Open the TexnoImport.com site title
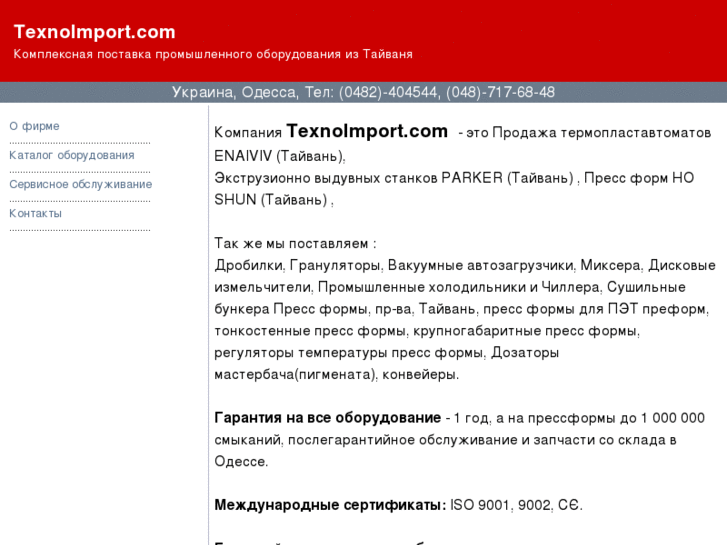 pos(95,32)
